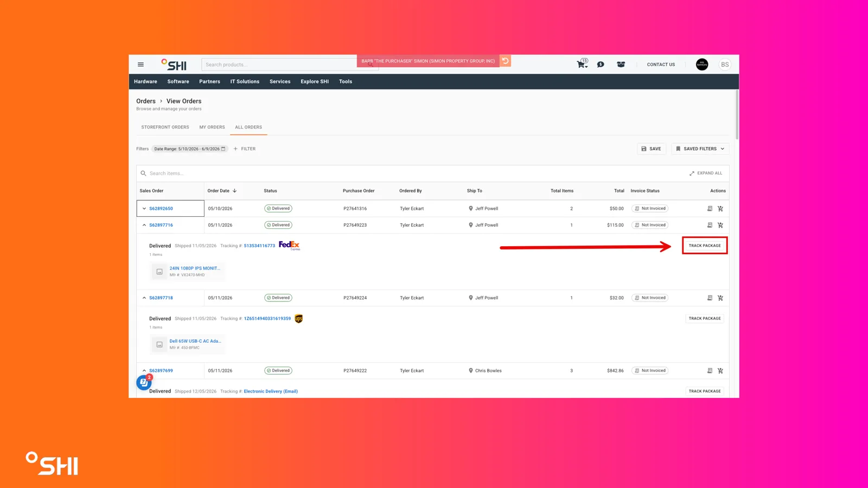
Task: Click the box icon beside Contact Us
Action: 621,65
